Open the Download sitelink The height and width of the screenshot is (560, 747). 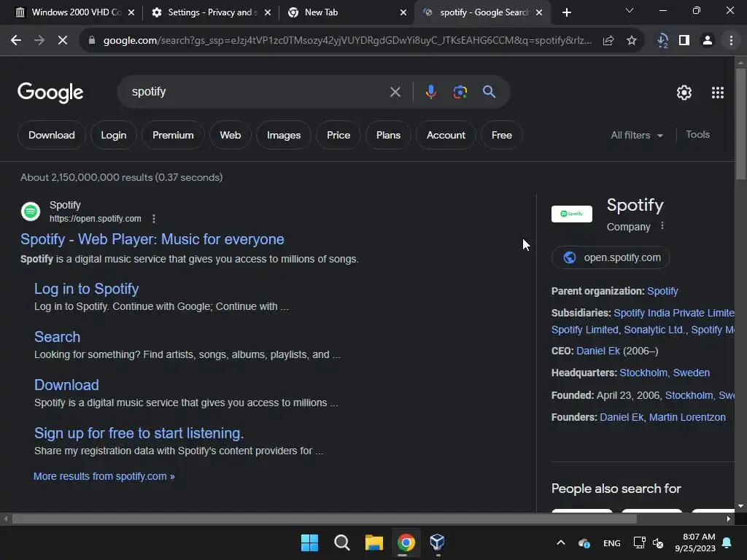click(x=66, y=385)
